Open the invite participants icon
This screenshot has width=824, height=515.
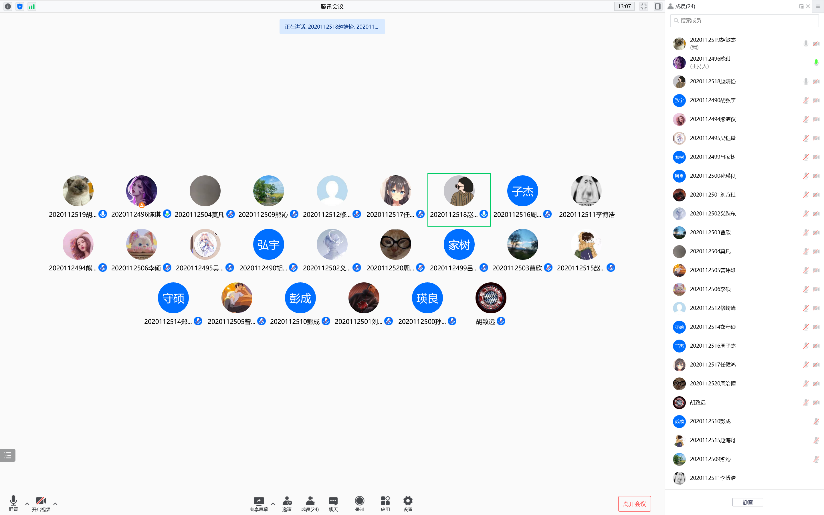coord(287,500)
